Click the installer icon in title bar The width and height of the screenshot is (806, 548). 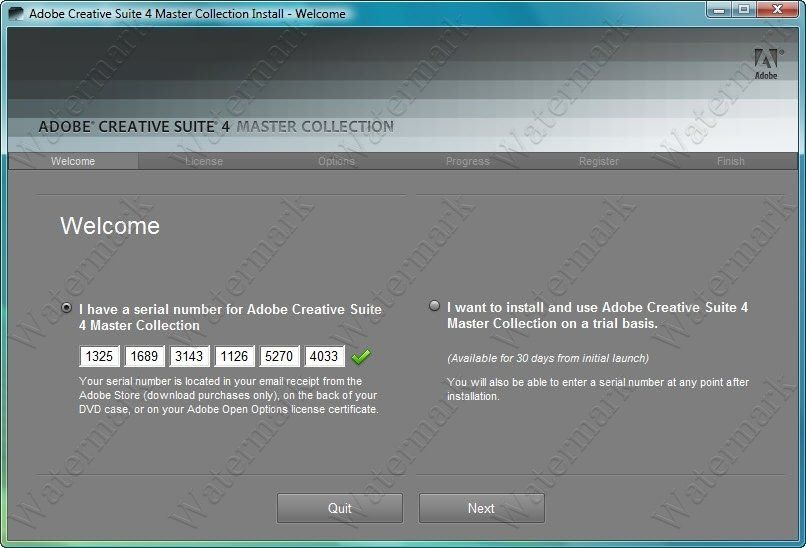[x=16, y=13]
